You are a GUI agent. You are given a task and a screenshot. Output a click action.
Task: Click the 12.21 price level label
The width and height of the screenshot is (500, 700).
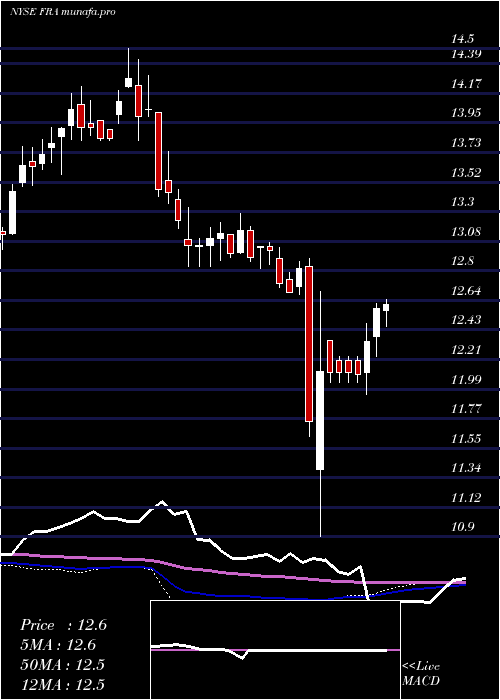tap(466, 350)
